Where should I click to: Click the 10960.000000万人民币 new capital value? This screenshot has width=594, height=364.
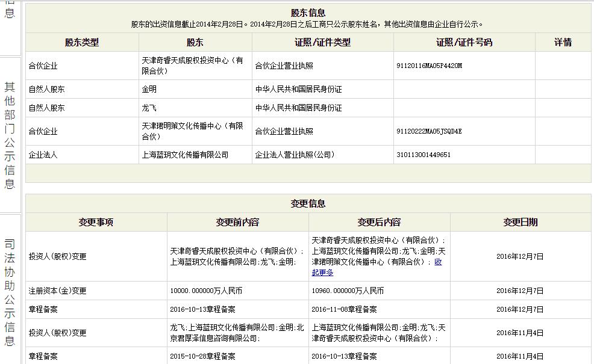pyautogui.click(x=348, y=291)
